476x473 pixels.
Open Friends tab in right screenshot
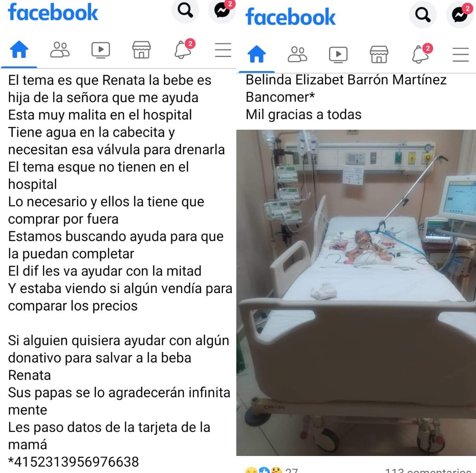(x=297, y=54)
